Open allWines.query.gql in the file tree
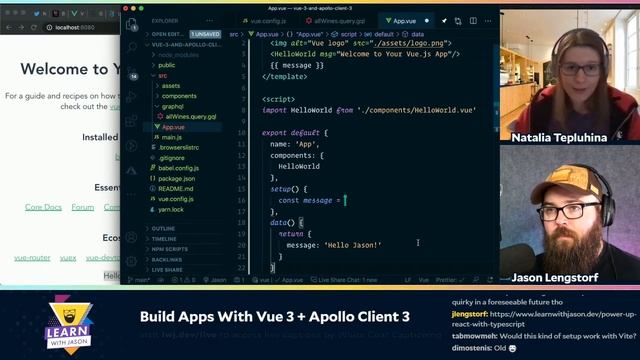 (x=187, y=117)
